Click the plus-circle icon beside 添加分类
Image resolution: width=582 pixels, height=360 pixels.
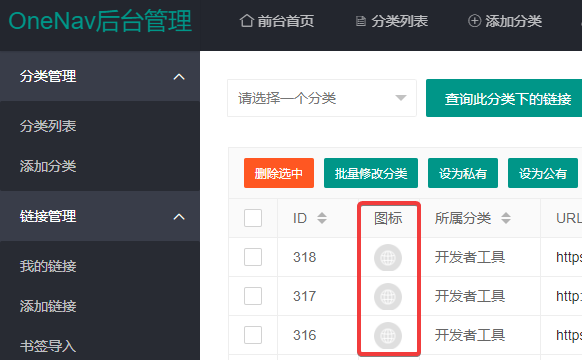tap(474, 21)
